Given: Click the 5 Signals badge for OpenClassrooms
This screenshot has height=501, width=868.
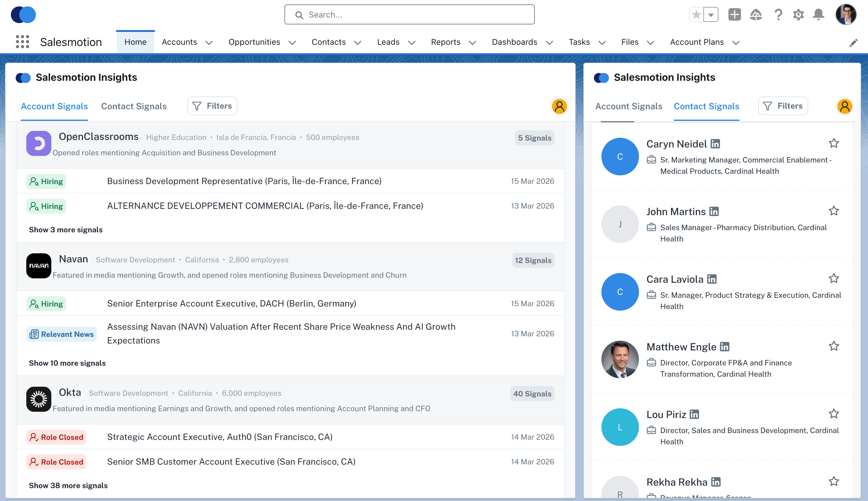Looking at the screenshot, I should pyautogui.click(x=534, y=138).
